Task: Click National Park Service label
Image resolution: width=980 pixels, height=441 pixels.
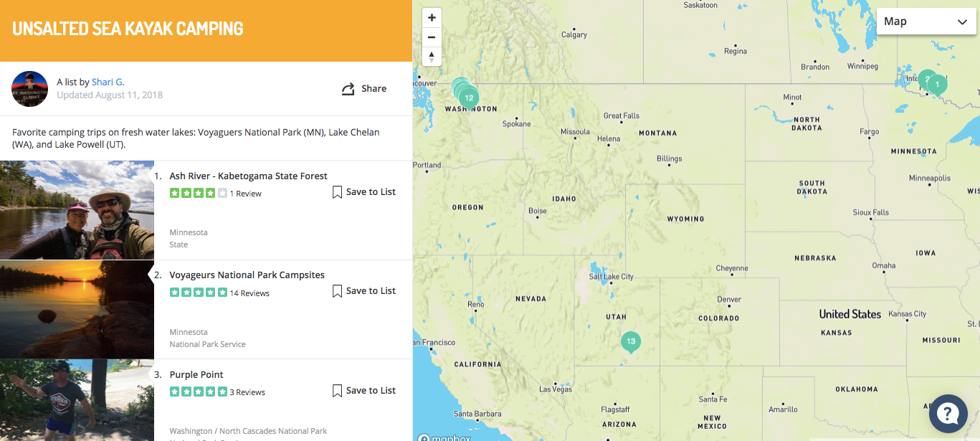Action: click(207, 344)
